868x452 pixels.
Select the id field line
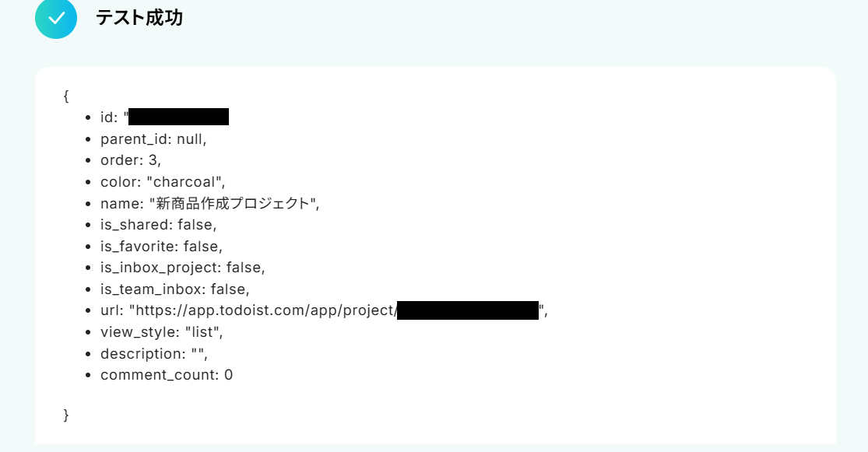pos(164,117)
